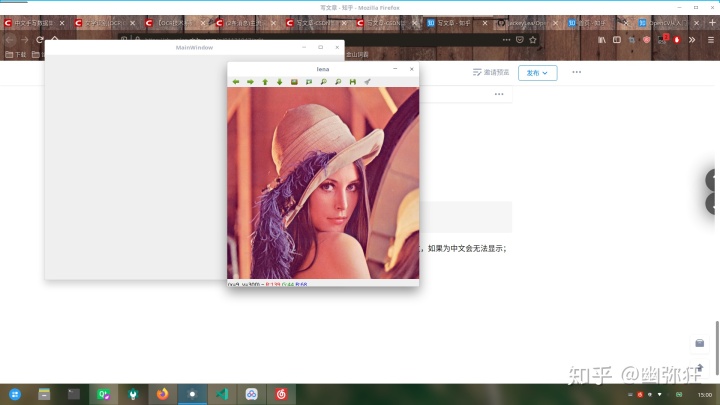This screenshot has width=720, height=405.
Task: Reload the current Firefox page
Action: (40, 40)
